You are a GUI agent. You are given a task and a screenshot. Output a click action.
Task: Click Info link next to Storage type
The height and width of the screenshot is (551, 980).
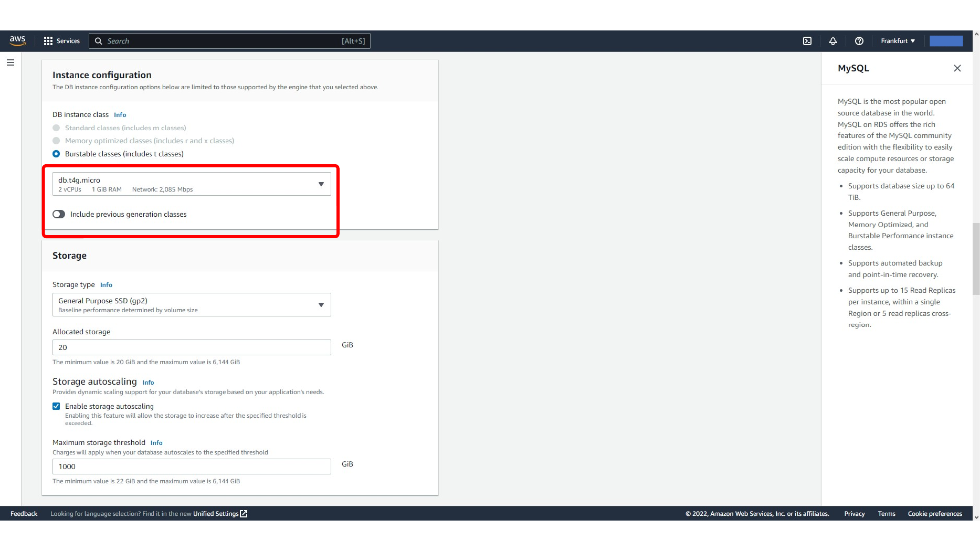click(106, 285)
